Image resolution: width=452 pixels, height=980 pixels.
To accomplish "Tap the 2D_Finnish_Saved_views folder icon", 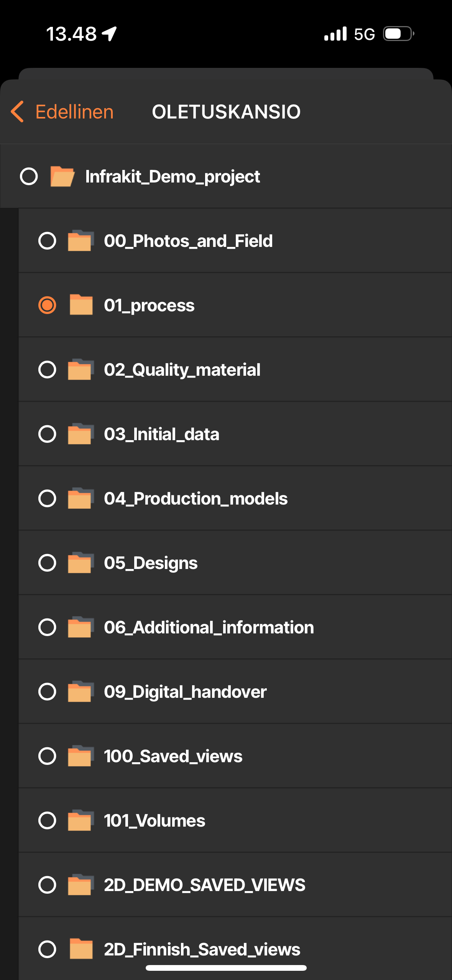I will pos(81,949).
